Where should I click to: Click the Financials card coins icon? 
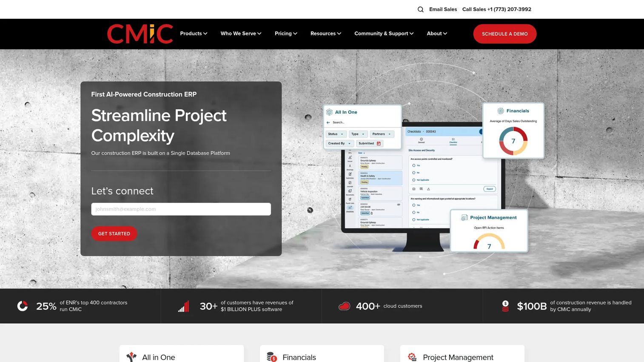[272, 357]
